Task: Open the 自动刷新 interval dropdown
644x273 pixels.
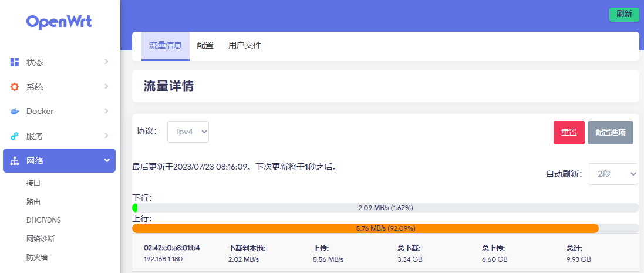Action: 613,174
